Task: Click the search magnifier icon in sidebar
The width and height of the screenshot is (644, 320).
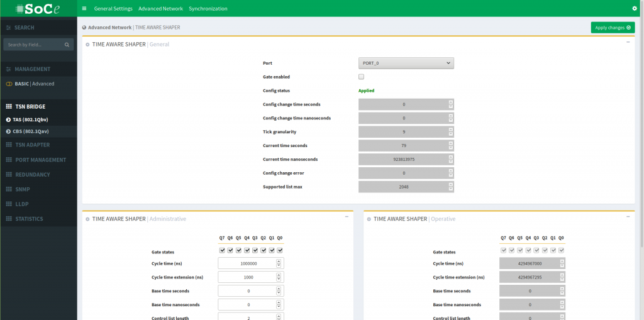Action: click(x=67, y=45)
